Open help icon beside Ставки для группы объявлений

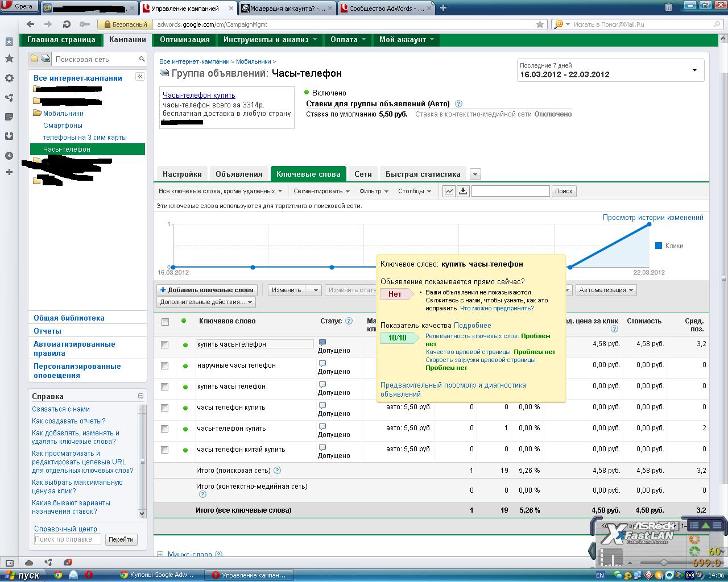[459, 104]
